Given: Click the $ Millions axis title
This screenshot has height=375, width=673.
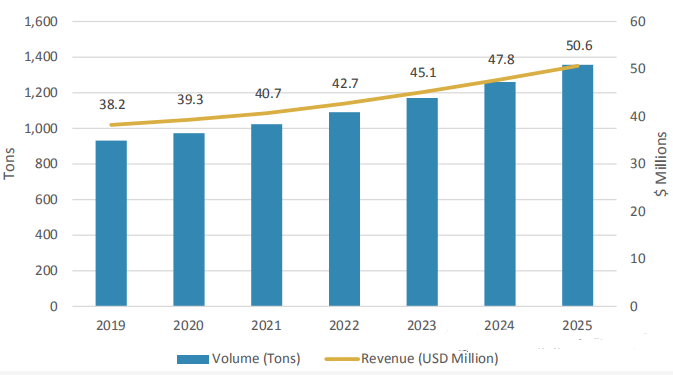Looking at the screenshot, I should (x=661, y=164).
